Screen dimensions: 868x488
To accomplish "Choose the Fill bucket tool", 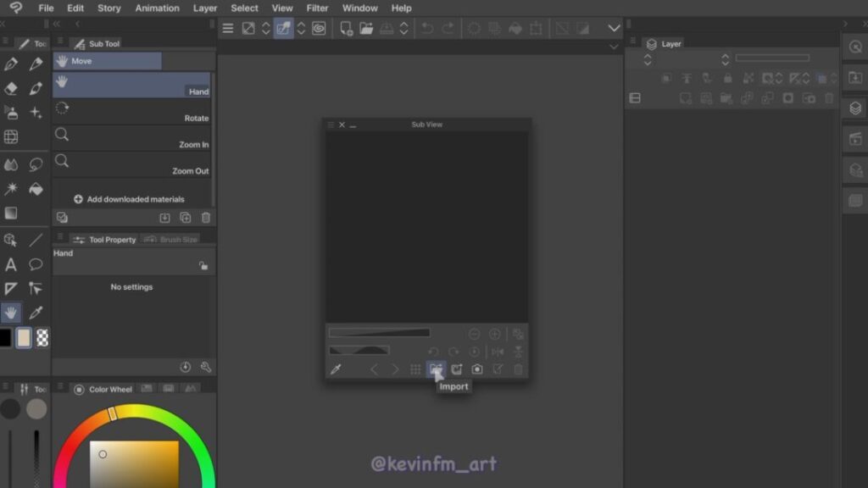I will tap(36, 189).
